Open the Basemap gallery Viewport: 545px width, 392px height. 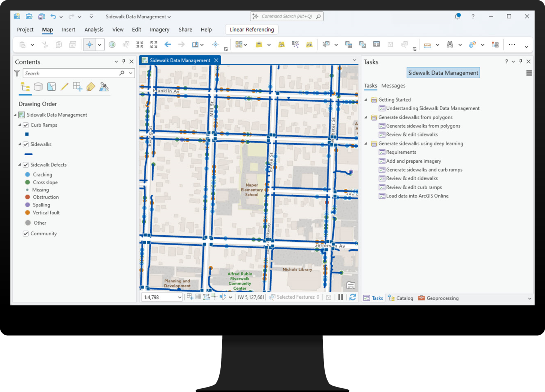(239, 44)
